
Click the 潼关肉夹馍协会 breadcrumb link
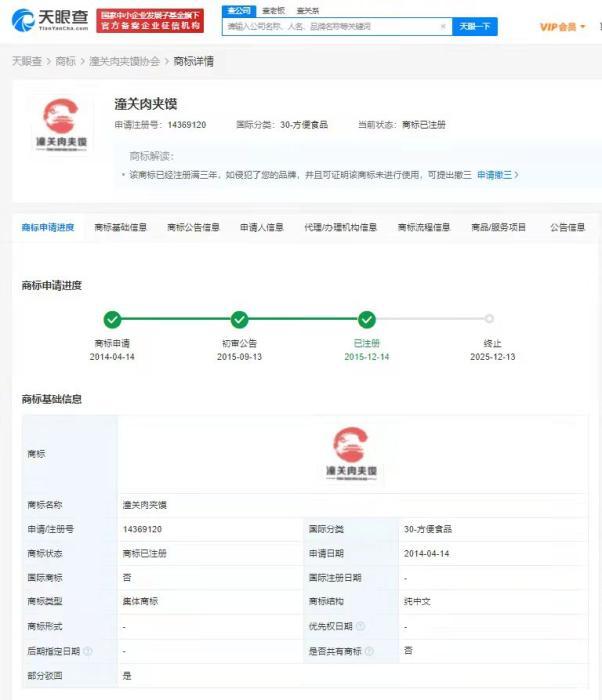[125, 61]
